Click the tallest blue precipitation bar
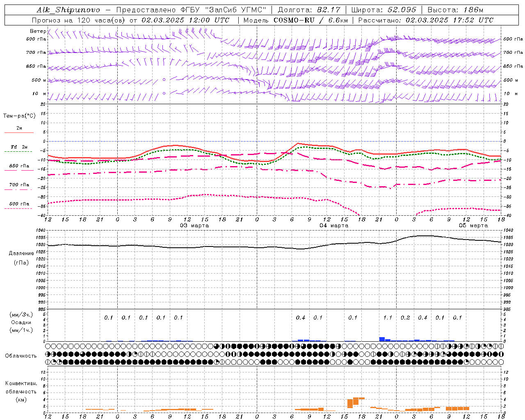Image resolution: width=525 pixels, height=420 pixels. click(382, 339)
